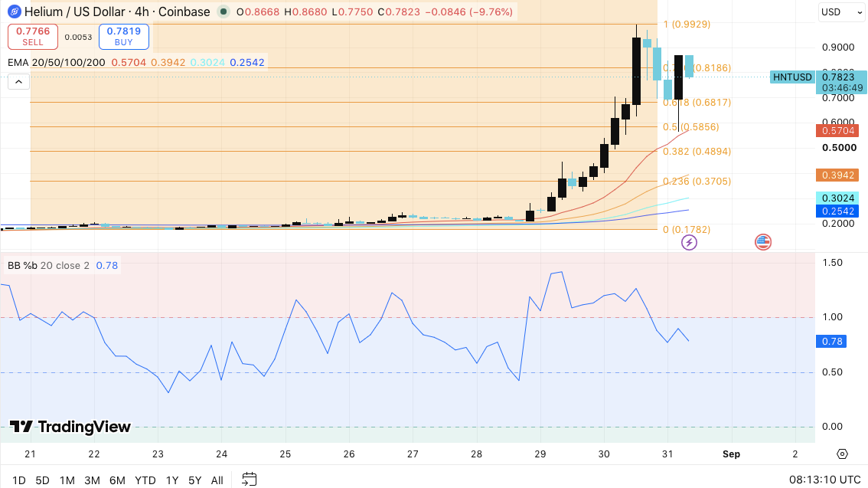Image resolution: width=868 pixels, height=488 pixels.
Task: Click the 08:13:10 UTC timezone clock
Action: (825, 480)
